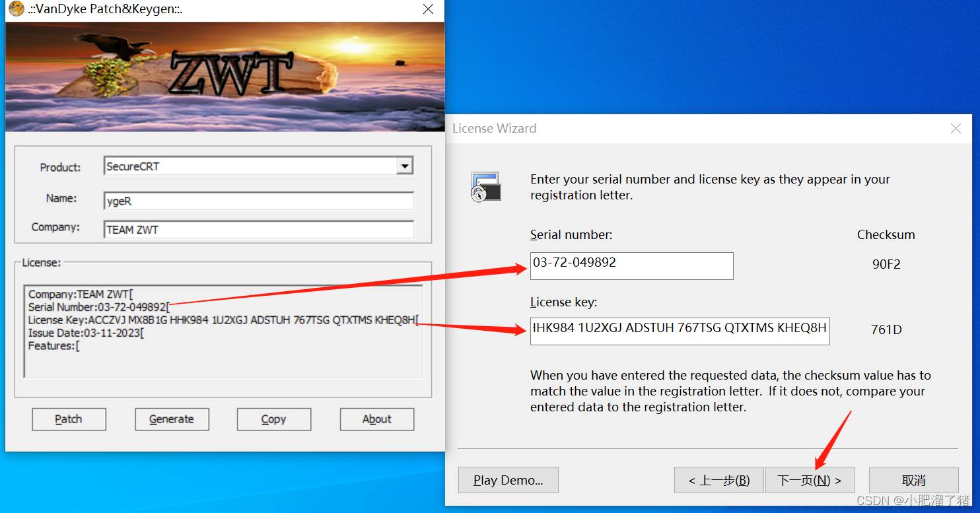Click the License Wizard lock-and-window icon
980x513 pixels.
click(486, 187)
